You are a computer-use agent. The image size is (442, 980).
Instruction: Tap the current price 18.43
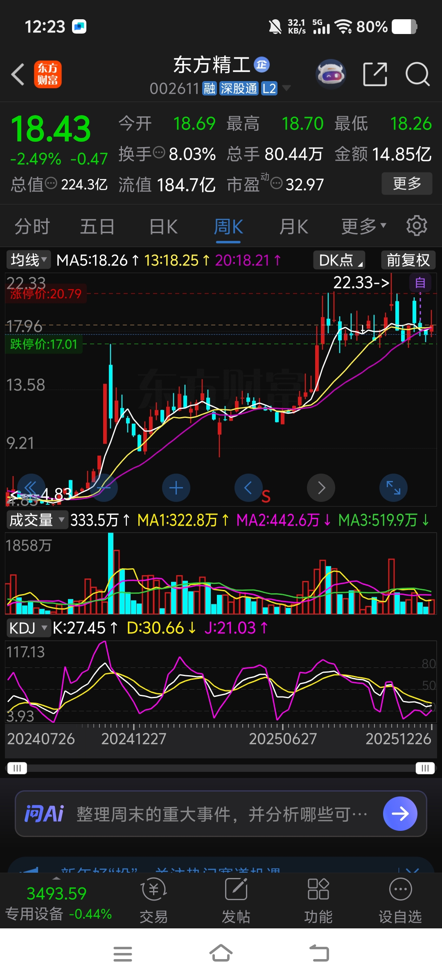[x=51, y=129]
